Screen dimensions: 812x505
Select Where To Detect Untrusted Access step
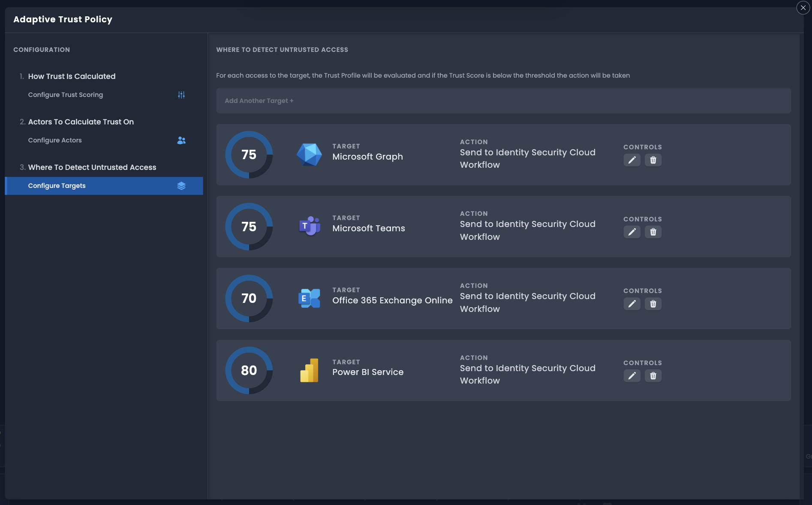[92, 167]
